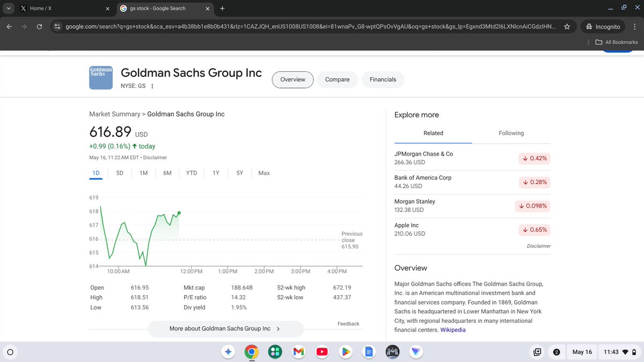Screen dimensions: 644x362
Task: Open Google Docs from the shelf
Action: point(369,352)
